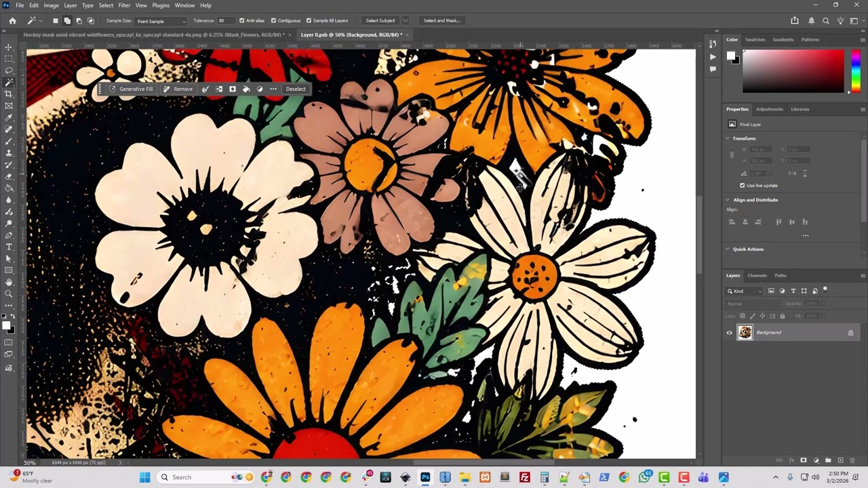Viewport: 868px width, 488px height.
Task: Filter layers by type layers icon
Action: (x=793, y=291)
